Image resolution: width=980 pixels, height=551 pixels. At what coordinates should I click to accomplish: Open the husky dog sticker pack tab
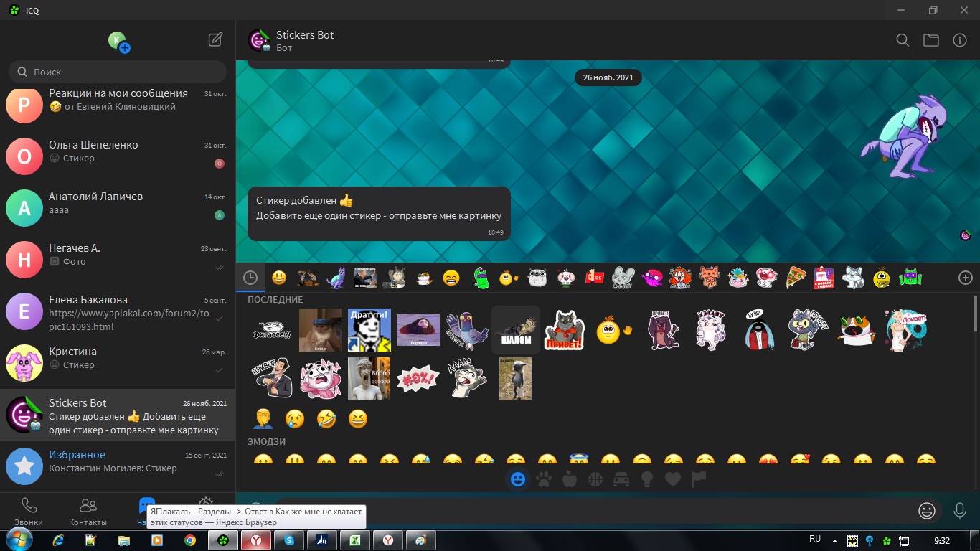pos(853,278)
